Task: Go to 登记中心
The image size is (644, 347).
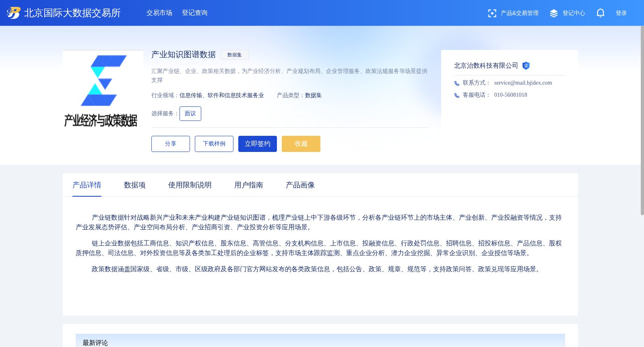Action: (x=574, y=13)
